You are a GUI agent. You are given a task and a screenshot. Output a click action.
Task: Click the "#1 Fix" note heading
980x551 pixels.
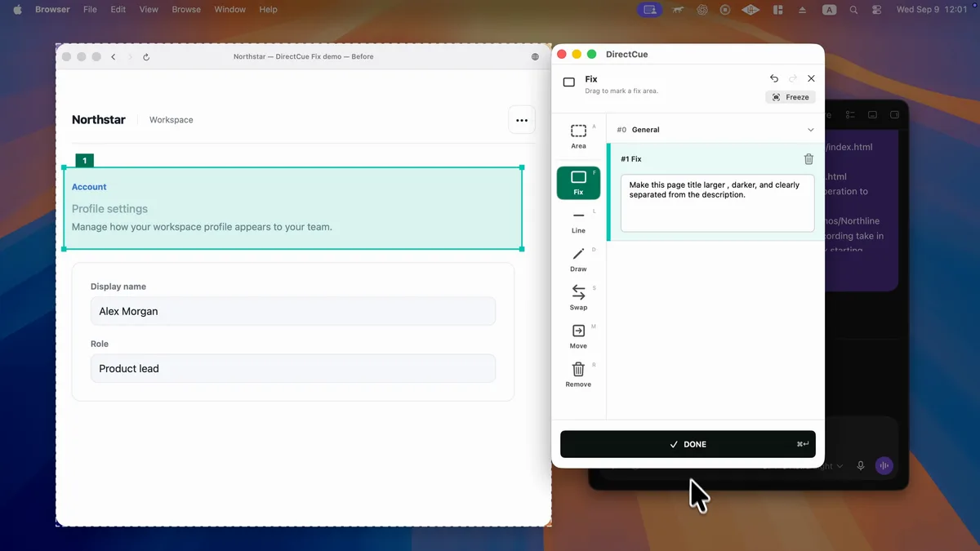[x=631, y=159]
